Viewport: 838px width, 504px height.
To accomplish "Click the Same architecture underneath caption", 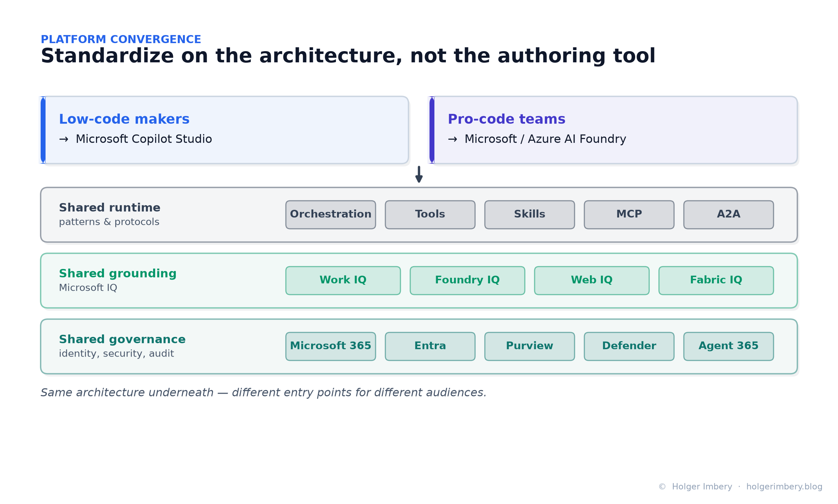I will tap(263, 393).
